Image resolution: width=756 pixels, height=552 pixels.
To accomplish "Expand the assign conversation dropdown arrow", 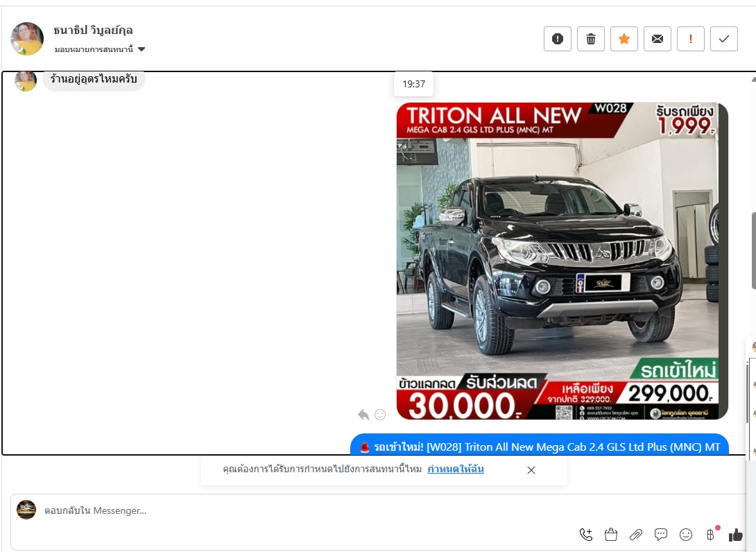I will [141, 49].
